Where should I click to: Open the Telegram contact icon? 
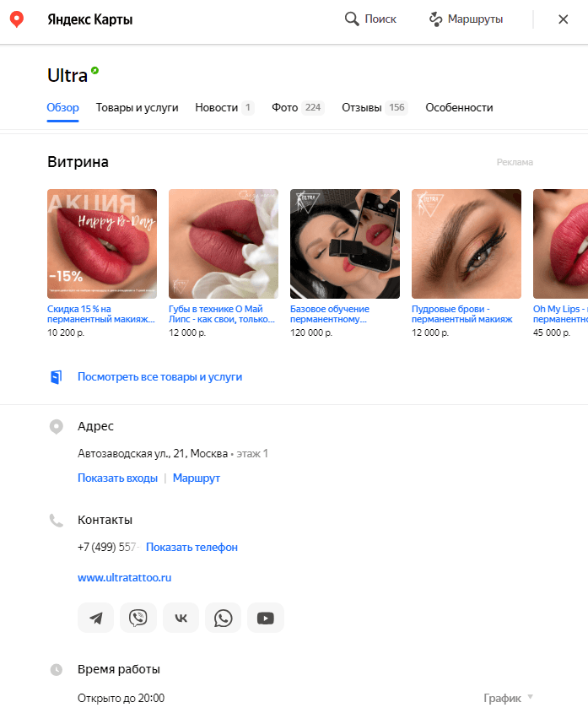pyautogui.click(x=95, y=618)
